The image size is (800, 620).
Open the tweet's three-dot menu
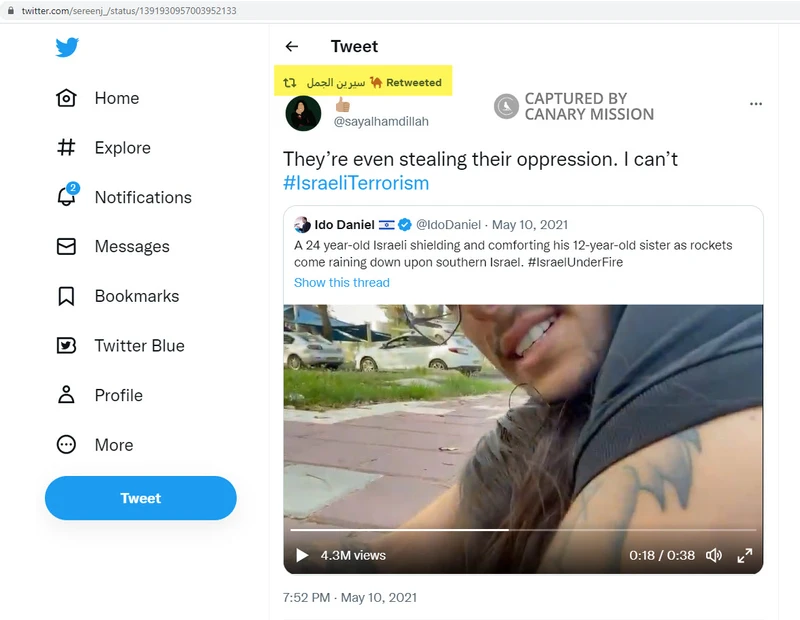756,104
